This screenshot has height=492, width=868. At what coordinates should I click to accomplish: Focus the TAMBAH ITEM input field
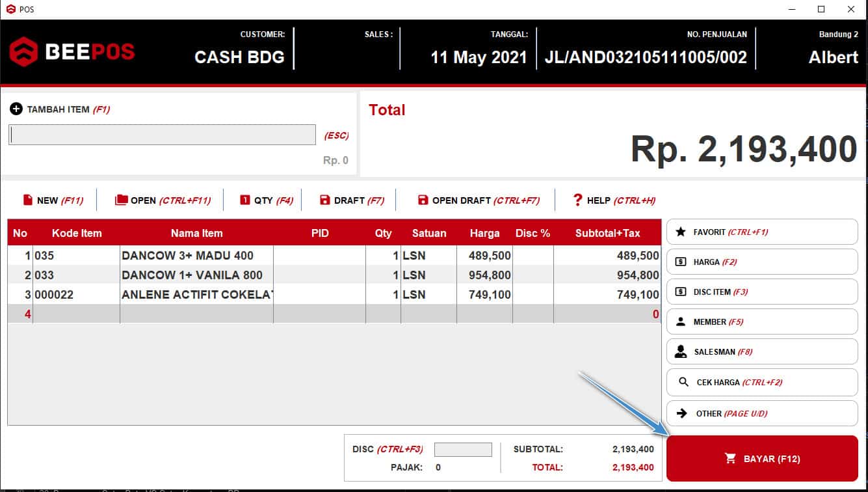(x=162, y=135)
